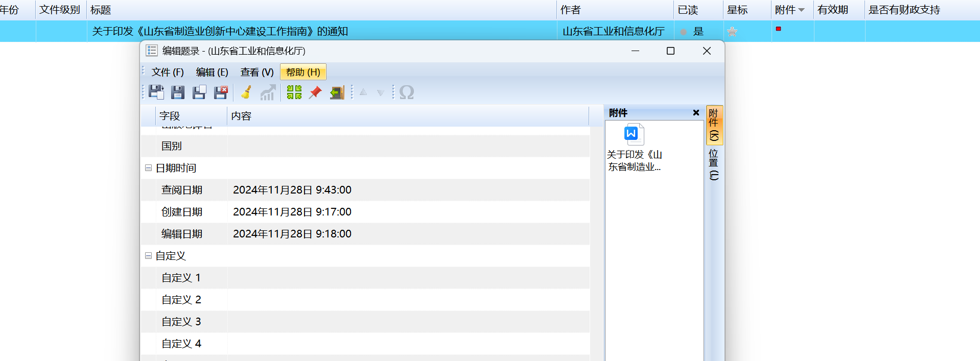Open the 文件 (F) menu
Viewport: 980px width, 361px height.
click(x=168, y=72)
